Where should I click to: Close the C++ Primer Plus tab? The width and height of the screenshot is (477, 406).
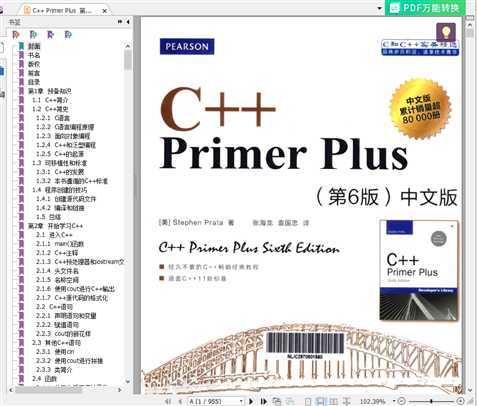pyautogui.click(x=104, y=11)
